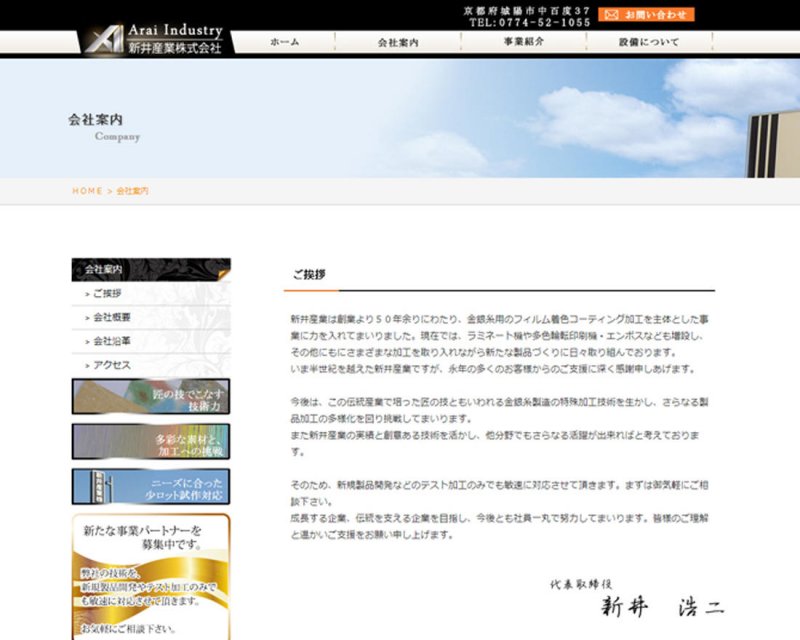Click the orange お問い合わせ button
This screenshot has height=640, width=800.
coord(646,15)
